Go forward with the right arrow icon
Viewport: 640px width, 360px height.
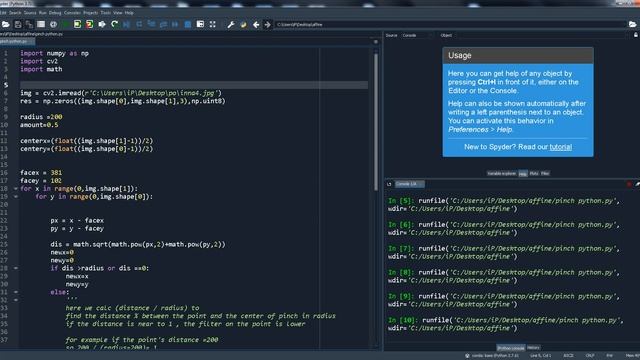(267, 24)
